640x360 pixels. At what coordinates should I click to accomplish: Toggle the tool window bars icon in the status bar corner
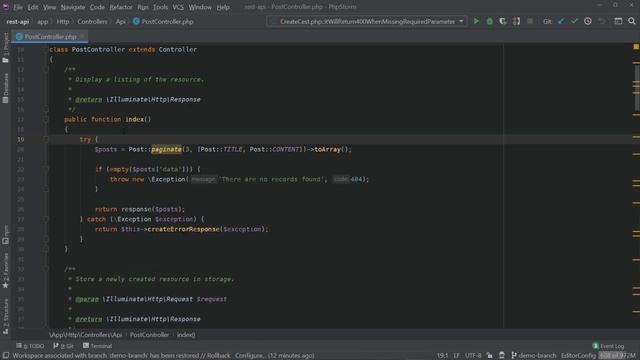click(x=6, y=356)
